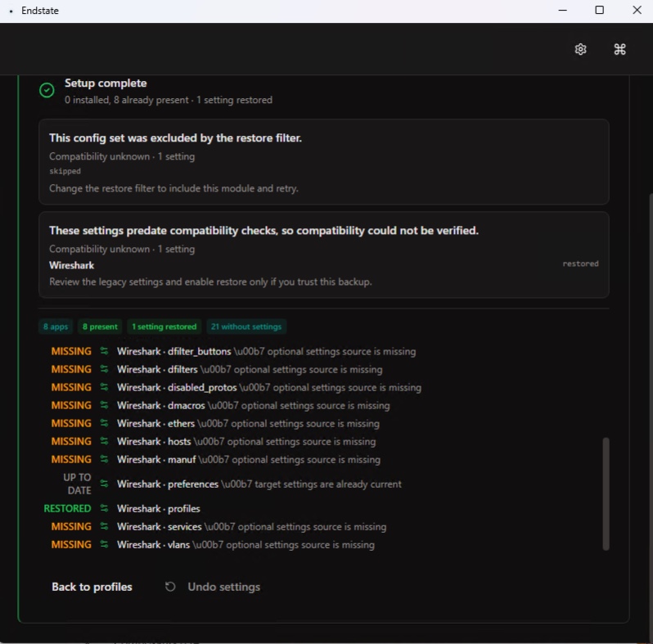The width and height of the screenshot is (653, 644).
Task: Click MISSING label on dfilter_buttons row
Action: pyautogui.click(x=71, y=351)
